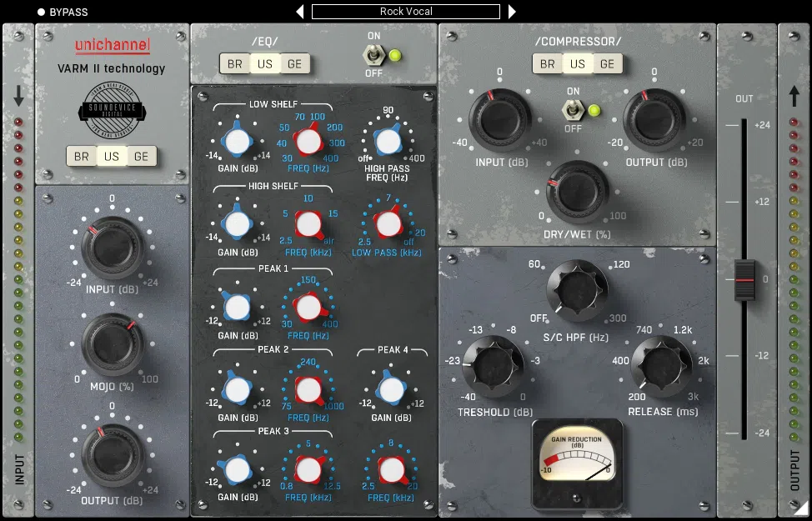
Task: Click the +12 mark on OUT fader track
Action: (732, 202)
